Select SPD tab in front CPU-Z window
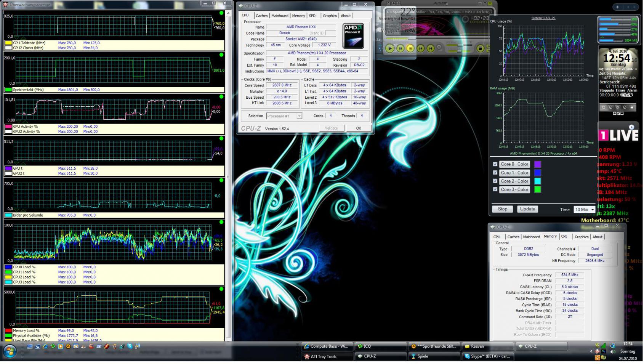Viewport: 644px width, 364px height. [312, 16]
